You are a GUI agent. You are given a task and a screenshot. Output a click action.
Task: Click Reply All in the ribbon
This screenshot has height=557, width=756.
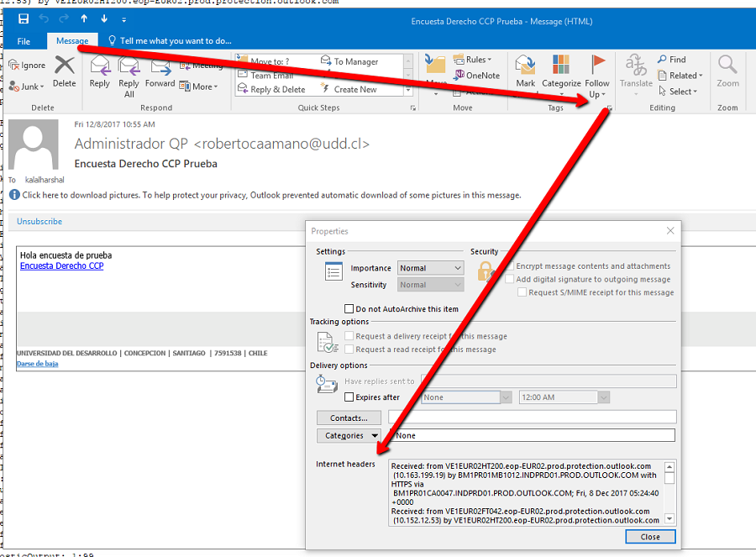(129, 77)
